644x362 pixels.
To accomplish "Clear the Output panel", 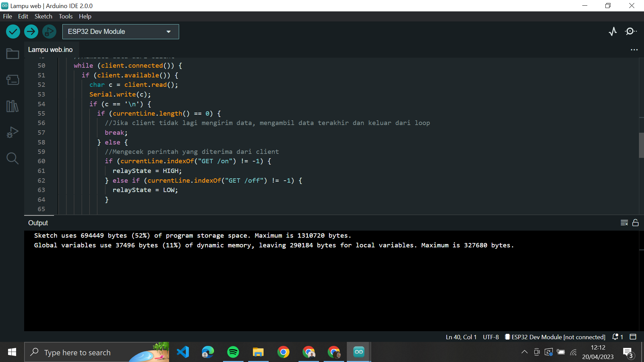I will tap(624, 223).
